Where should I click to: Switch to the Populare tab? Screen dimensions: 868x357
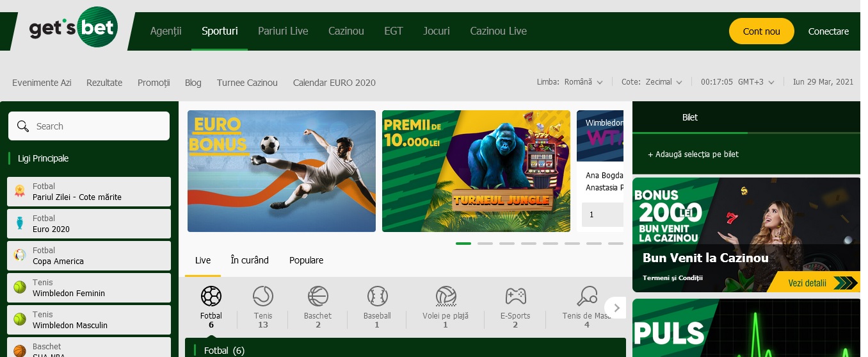306,260
